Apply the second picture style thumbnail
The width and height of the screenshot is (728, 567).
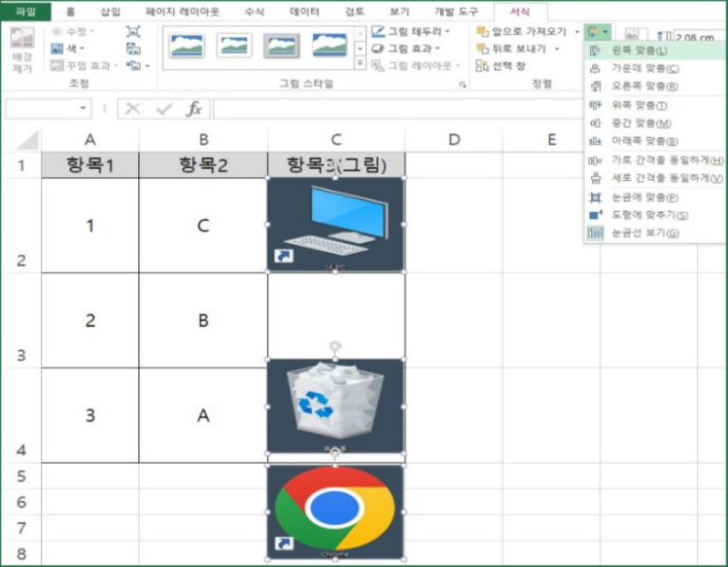[x=234, y=46]
